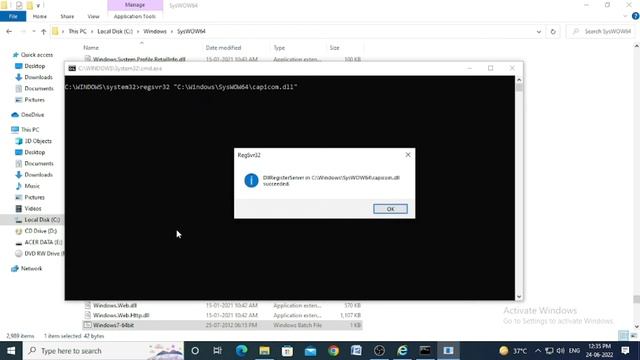The image size is (640, 360).
Task: Open Explorer help icon
Action: point(636,16)
